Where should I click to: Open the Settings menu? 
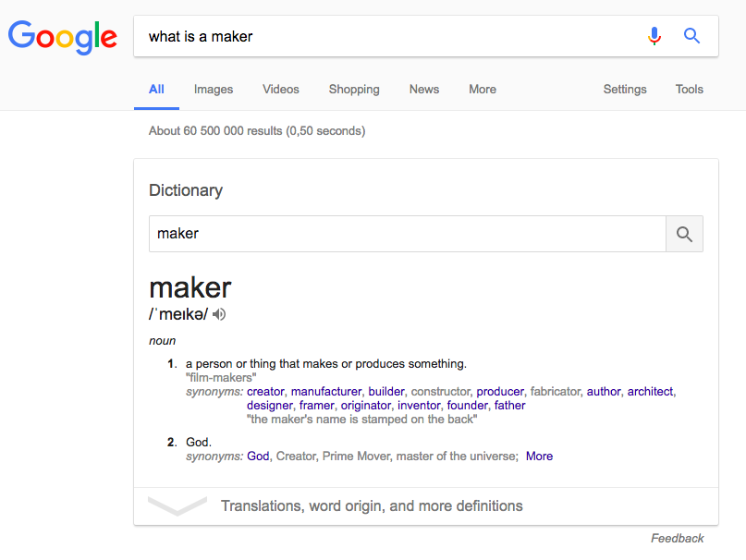(x=625, y=90)
